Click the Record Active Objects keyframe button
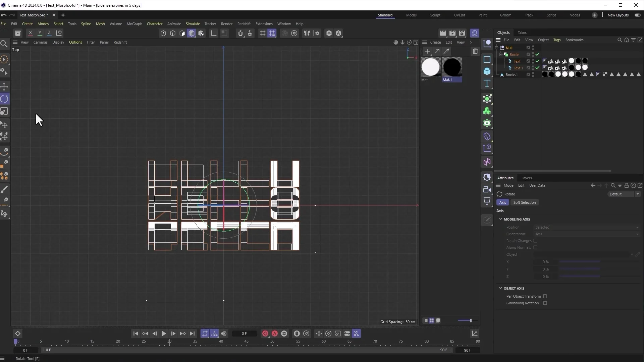Image resolution: width=644 pixels, height=362 pixels. (265, 334)
